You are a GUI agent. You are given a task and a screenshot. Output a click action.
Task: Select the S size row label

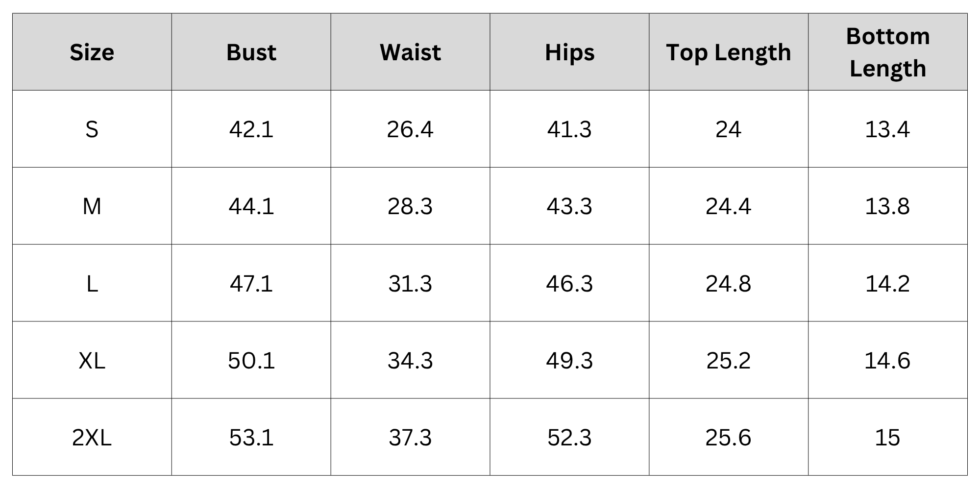[92, 129]
